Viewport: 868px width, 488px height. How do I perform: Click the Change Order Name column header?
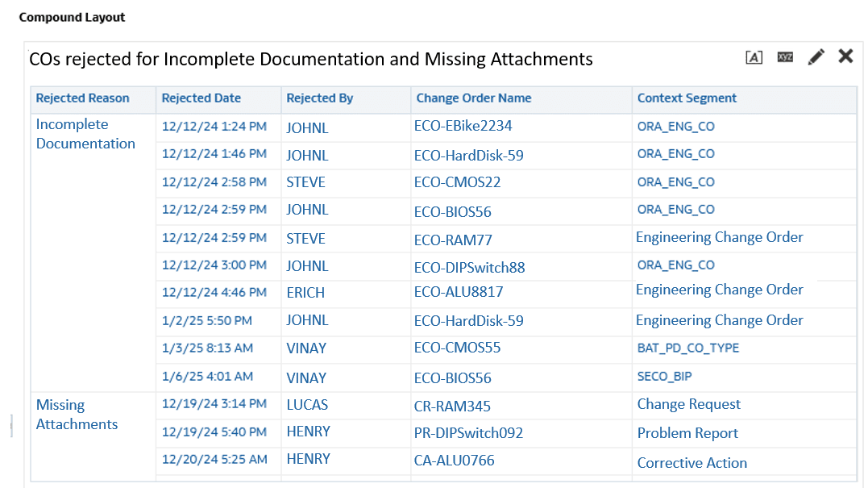[x=473, y=98]
